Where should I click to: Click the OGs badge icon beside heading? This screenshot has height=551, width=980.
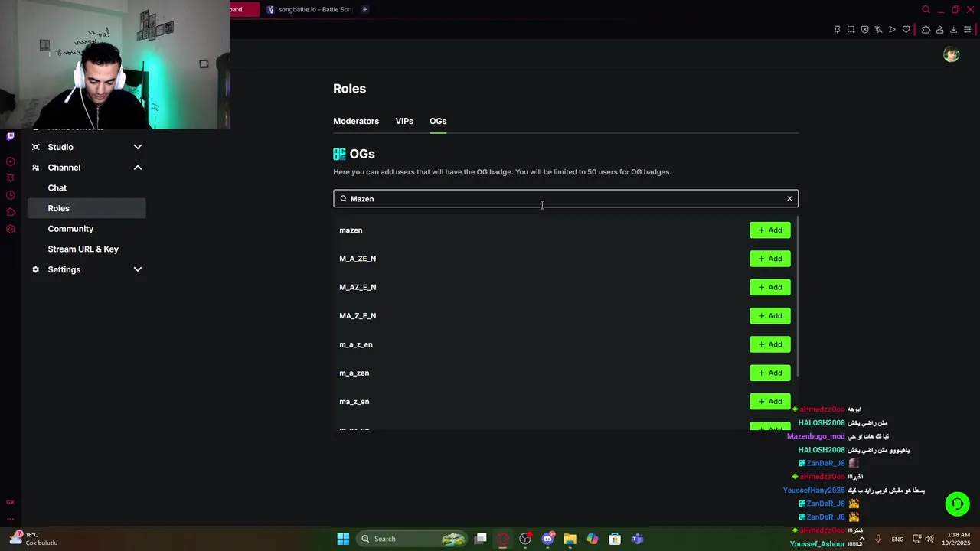[x=339, y=154]
